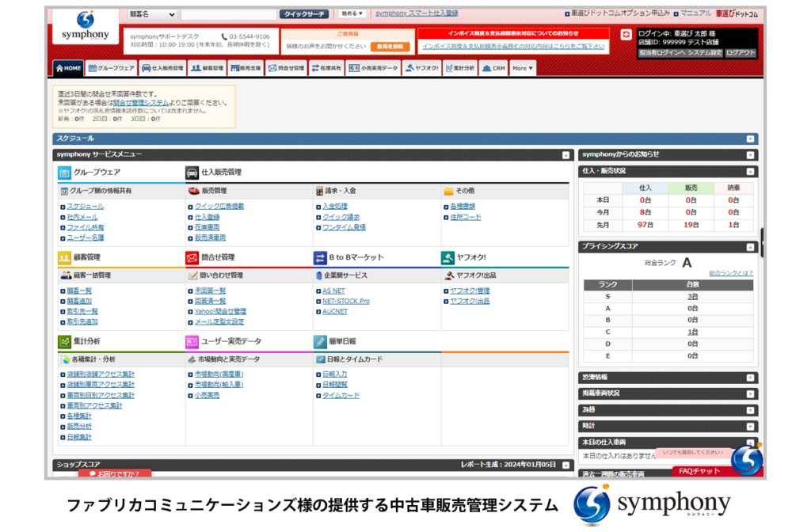Open the 集計分析 navigation tab
Viewport: 811px width, 532px height.
tap(460, 68)
